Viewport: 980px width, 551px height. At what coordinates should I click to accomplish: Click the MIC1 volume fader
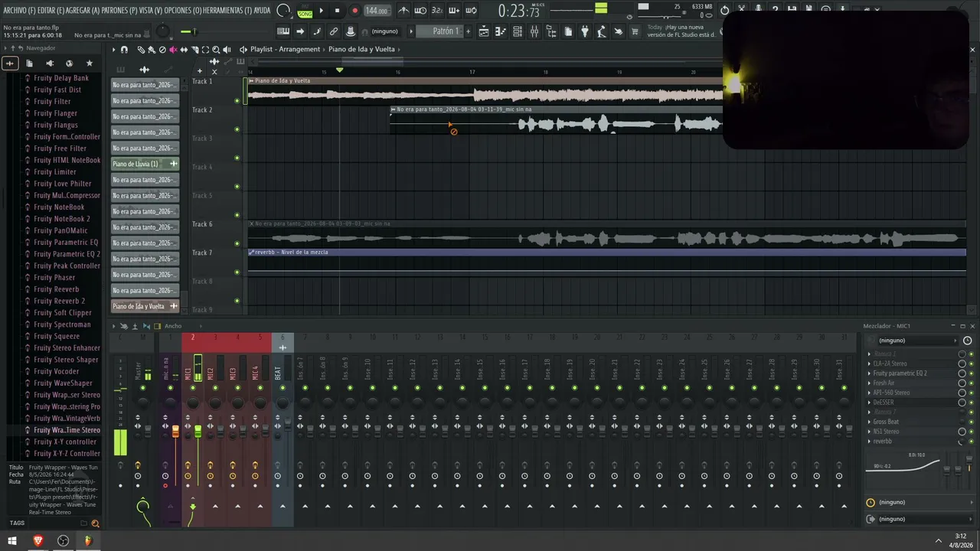coord(198,432)
